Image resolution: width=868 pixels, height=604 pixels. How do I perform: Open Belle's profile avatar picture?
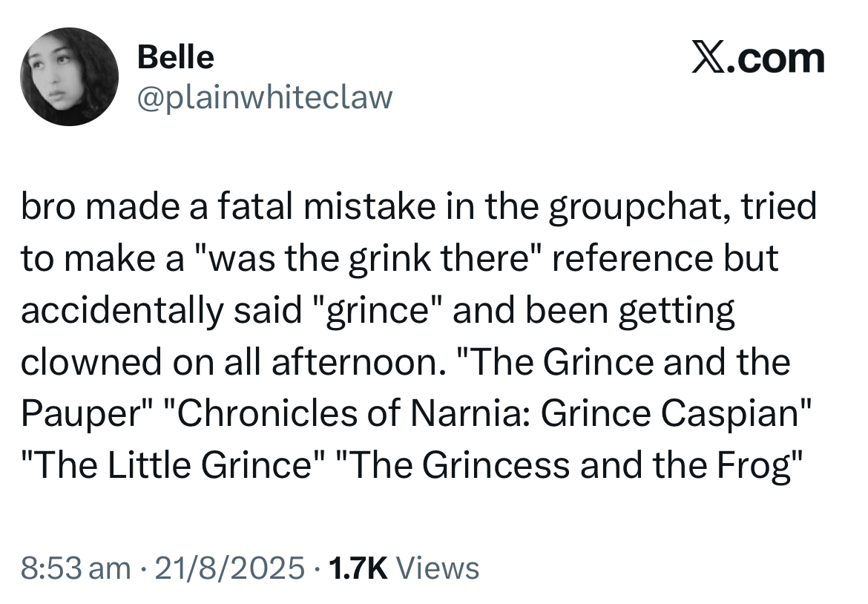coord(69,77)
